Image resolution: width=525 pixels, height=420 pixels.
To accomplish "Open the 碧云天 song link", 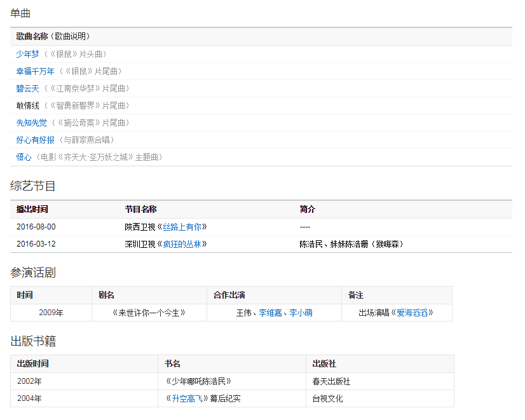I will (x=27, y=88).
